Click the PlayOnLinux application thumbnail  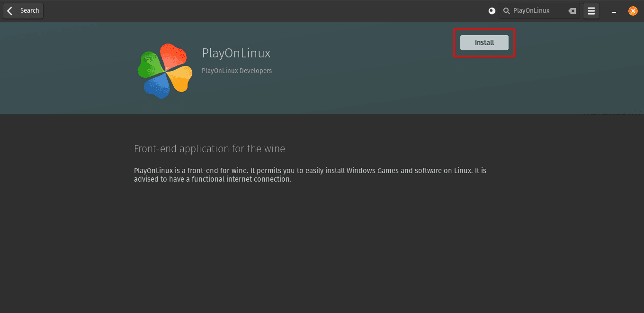(x=165, y=70)
